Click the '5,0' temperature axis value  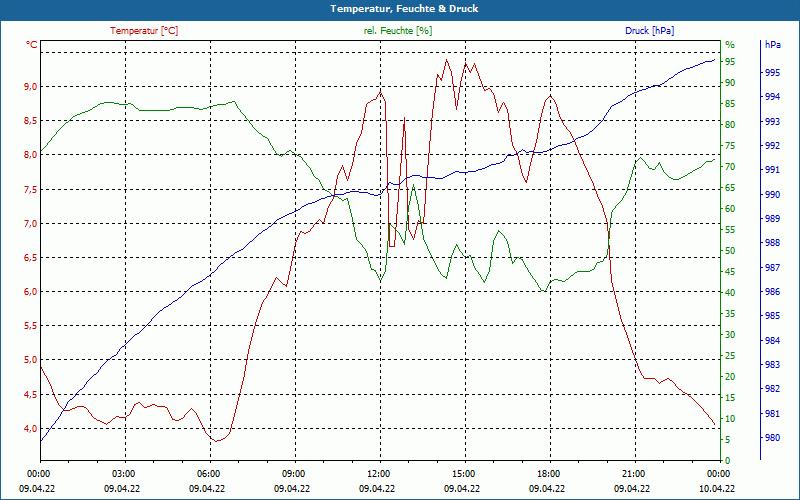31,360
